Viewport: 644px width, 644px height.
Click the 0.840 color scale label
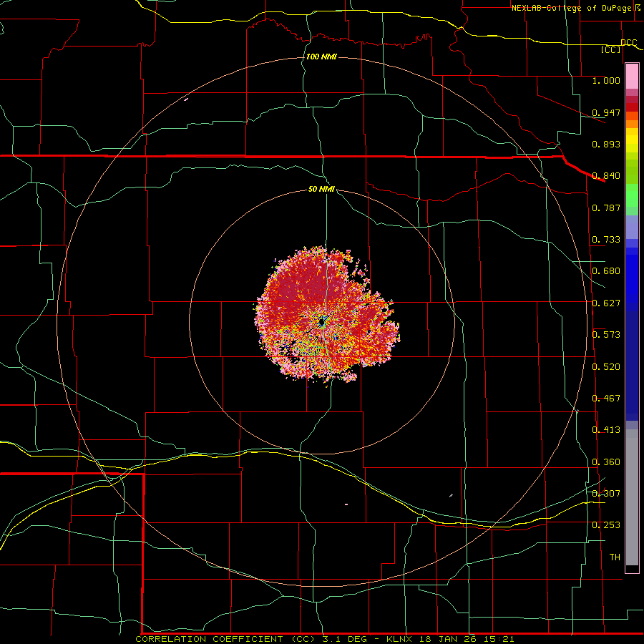(606, 176)
